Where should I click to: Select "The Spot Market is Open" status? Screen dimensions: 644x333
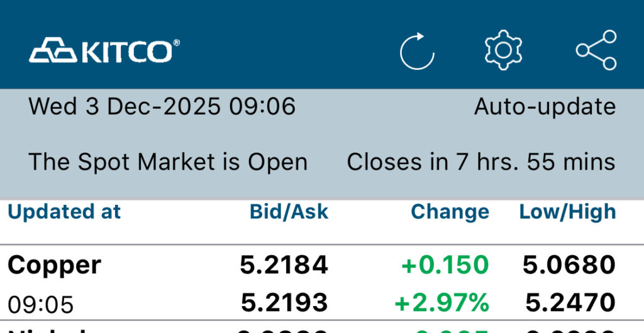point(168,162)
